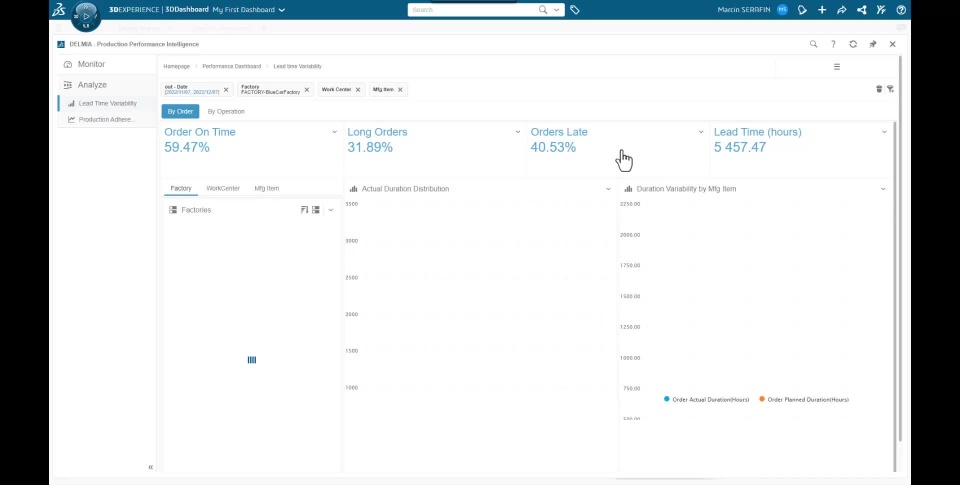Open the Duration Variability by Mfg Item menu

[x=883, y=189]
